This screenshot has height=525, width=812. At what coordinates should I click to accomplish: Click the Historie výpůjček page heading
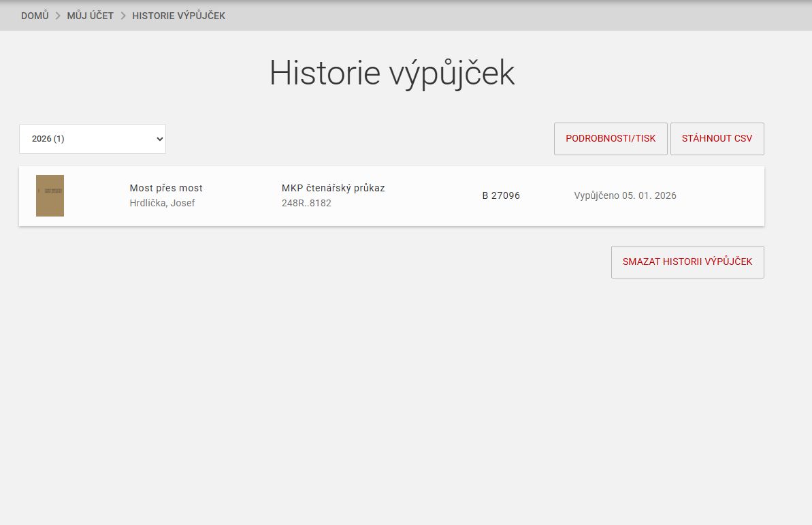pos(392,73)
